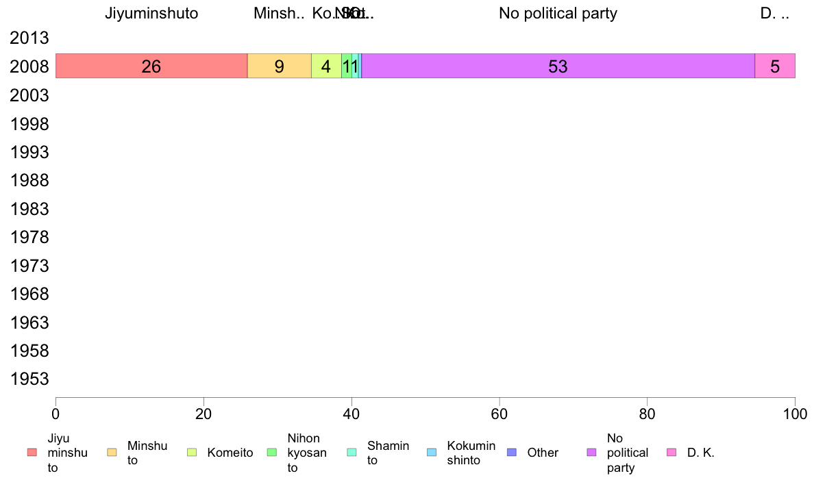Select the purple bar segment labeled 53
The image size is (814, 504).
click(x=558, y=66)
